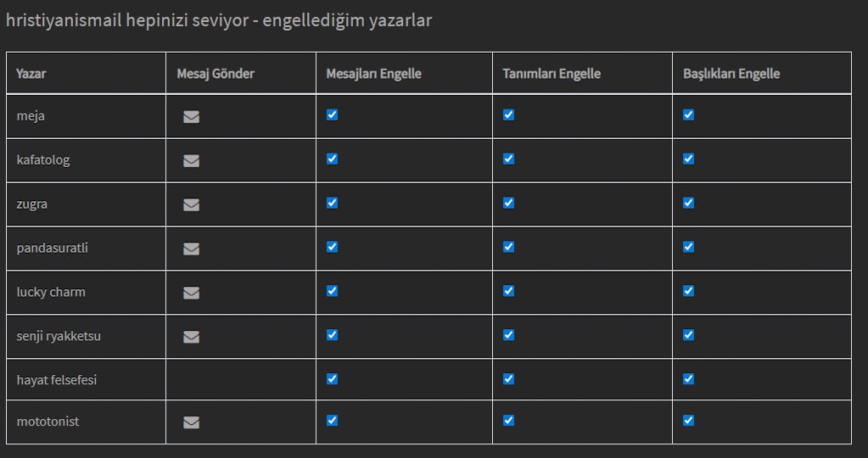Uncheck Mesajları Engelle for meja
The height and width of the screenshot is (458, 868).
[332, 114]
